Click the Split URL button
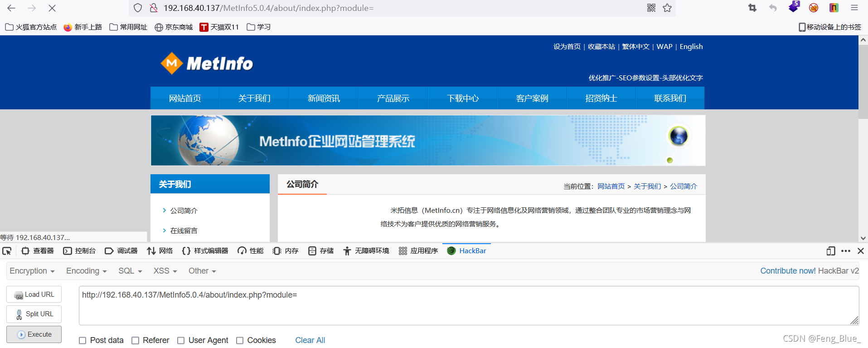 click(34, 314)
